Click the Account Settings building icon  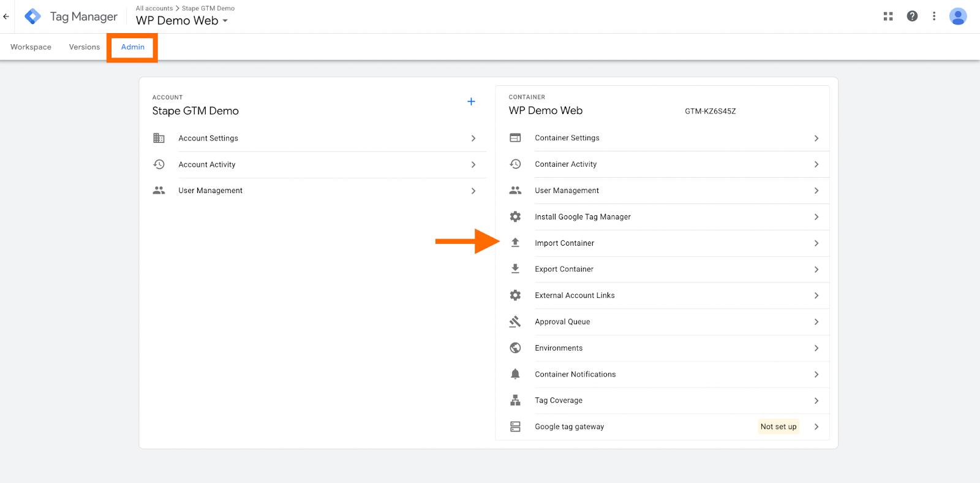click(x=159, y=139)
